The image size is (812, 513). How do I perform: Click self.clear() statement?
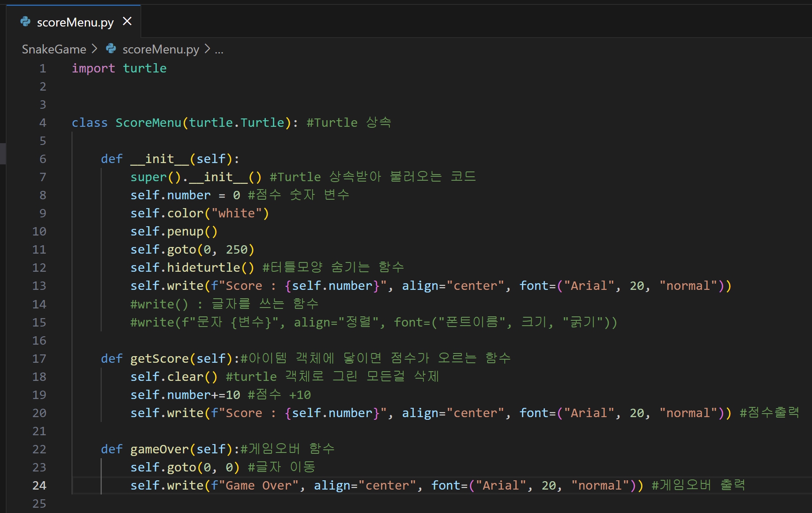pos(174,377)
